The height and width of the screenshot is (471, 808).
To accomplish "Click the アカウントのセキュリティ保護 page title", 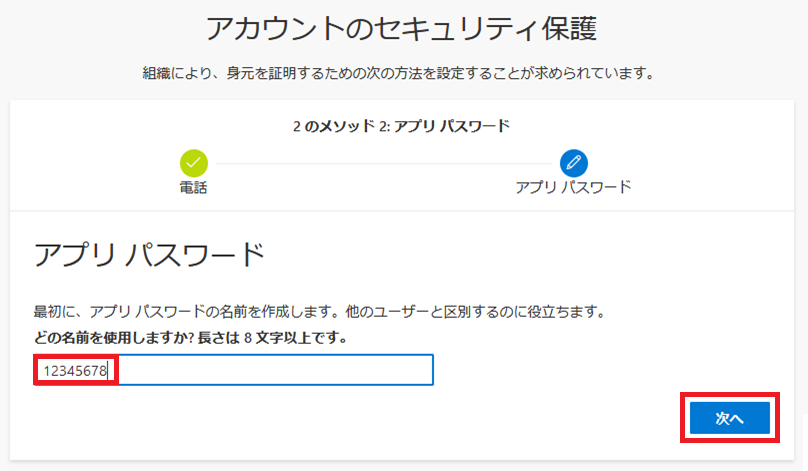I will coord(401,28).
